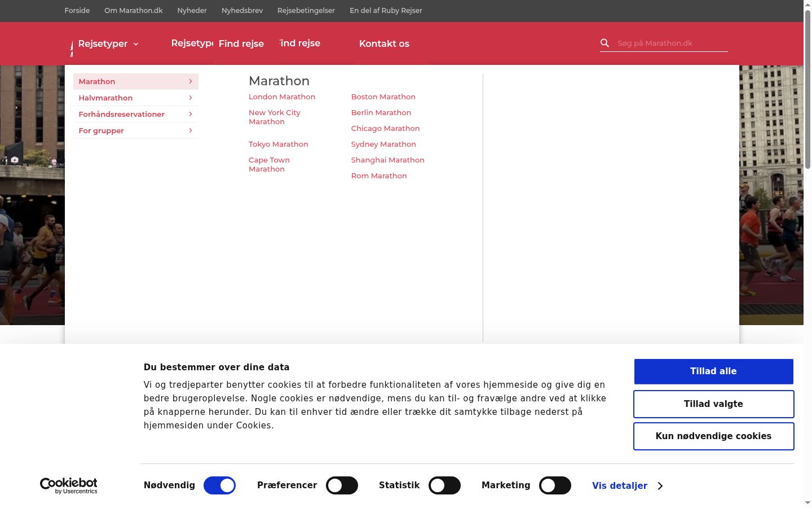Open En del af Ruby Rejser
Screen dimensions: 812x508
pyautogui.click(x=386, y=10)
